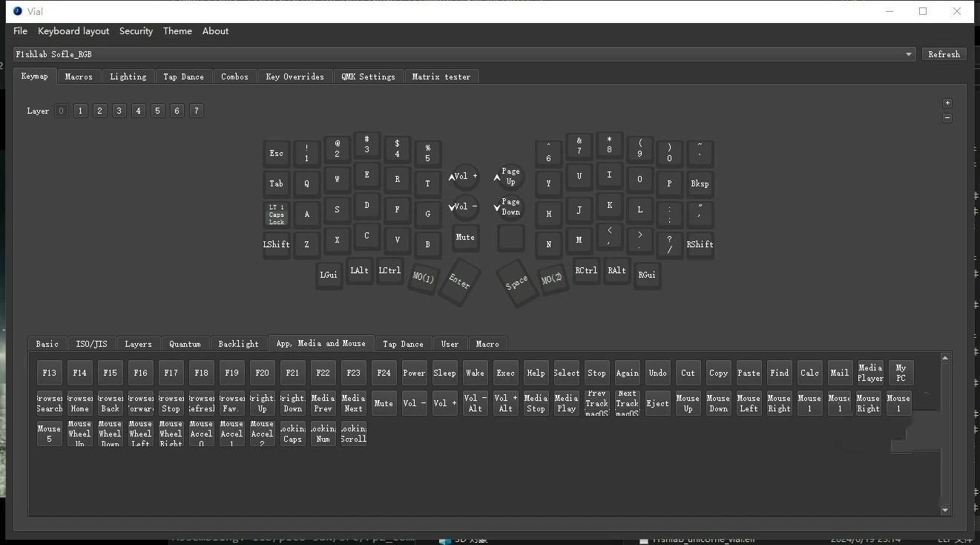
Task: Choose the Mouse Wheel Up keycode
Action: (79, 434)
